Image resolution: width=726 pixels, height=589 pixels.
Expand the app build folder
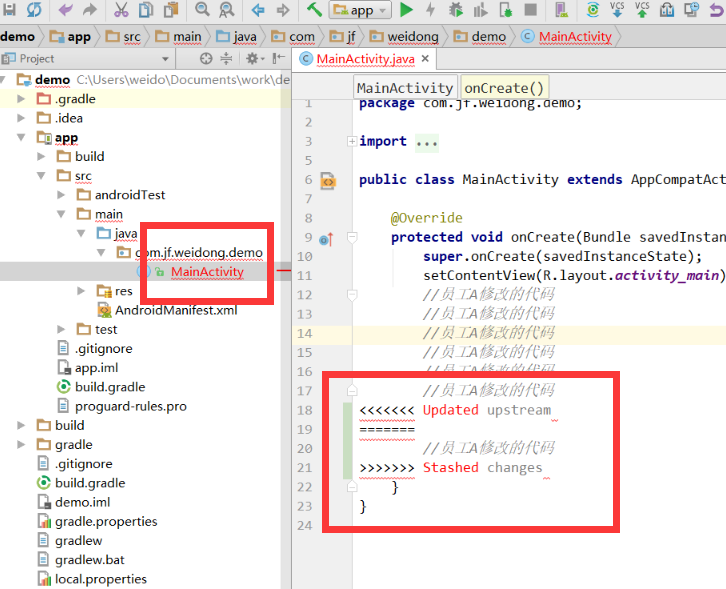tap(41, 157)
